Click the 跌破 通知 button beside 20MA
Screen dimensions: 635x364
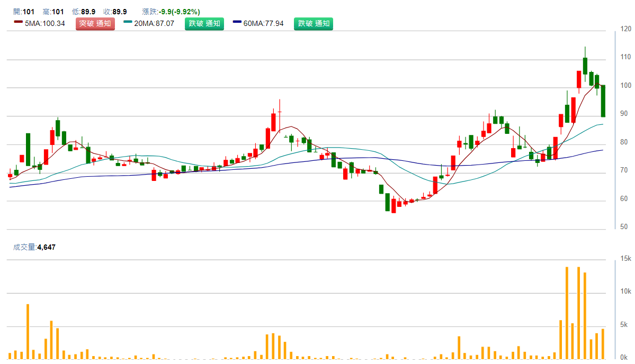click(204, 23)
